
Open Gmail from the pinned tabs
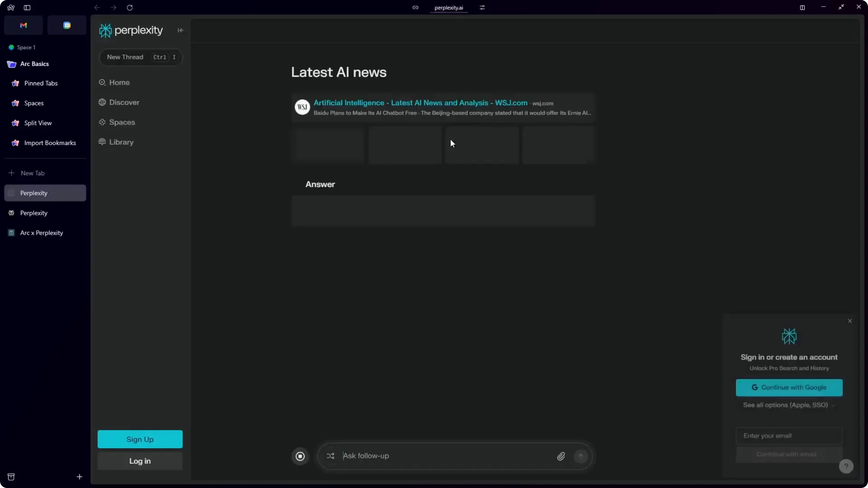[x=23, y=25]
